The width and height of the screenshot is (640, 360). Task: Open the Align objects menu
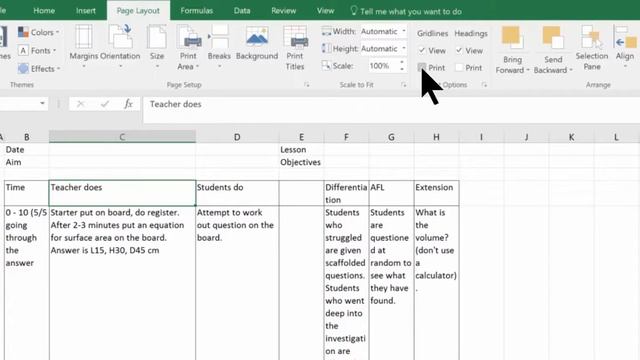[x=625, y=47]
